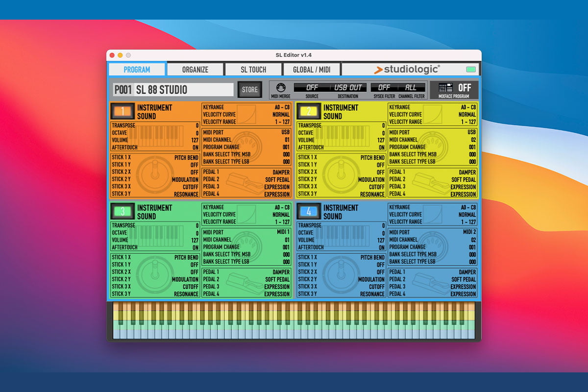Click zone 1 sustain pedal icon

click(245, 182)
